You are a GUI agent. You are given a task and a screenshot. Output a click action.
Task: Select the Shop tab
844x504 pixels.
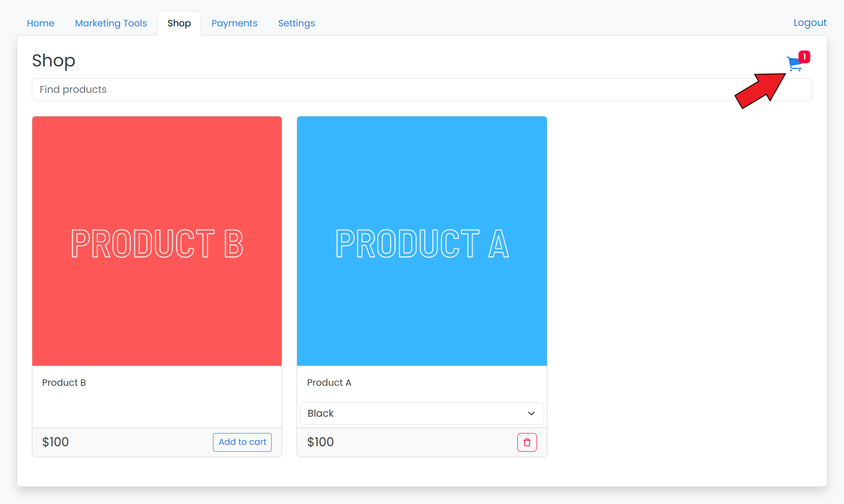pos(179,23)
